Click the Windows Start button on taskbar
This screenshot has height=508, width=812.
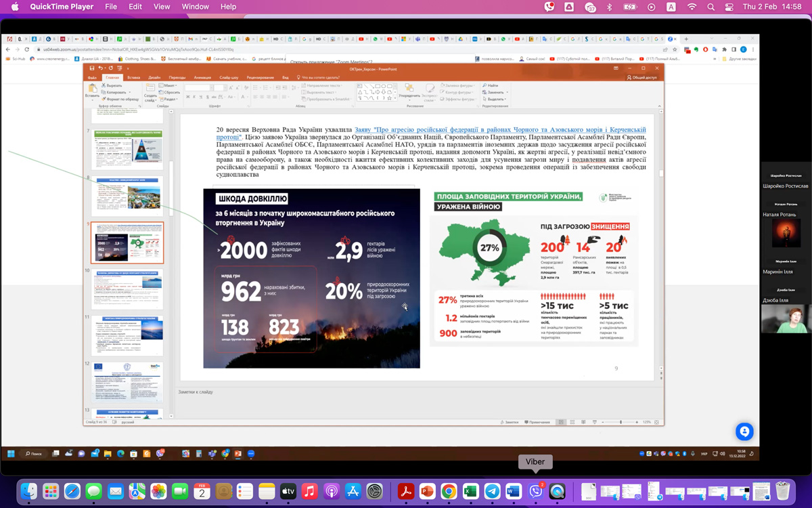(x=11, y=453)
